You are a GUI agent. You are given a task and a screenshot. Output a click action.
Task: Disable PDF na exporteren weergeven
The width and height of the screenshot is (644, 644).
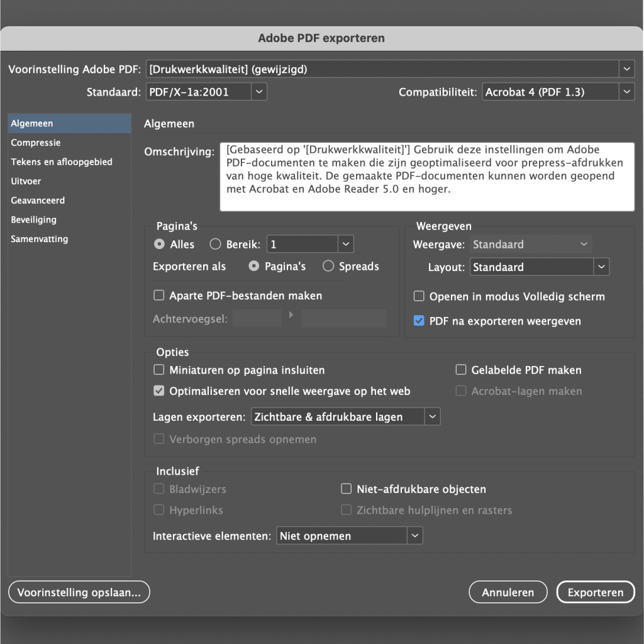[x=419, y=321]
